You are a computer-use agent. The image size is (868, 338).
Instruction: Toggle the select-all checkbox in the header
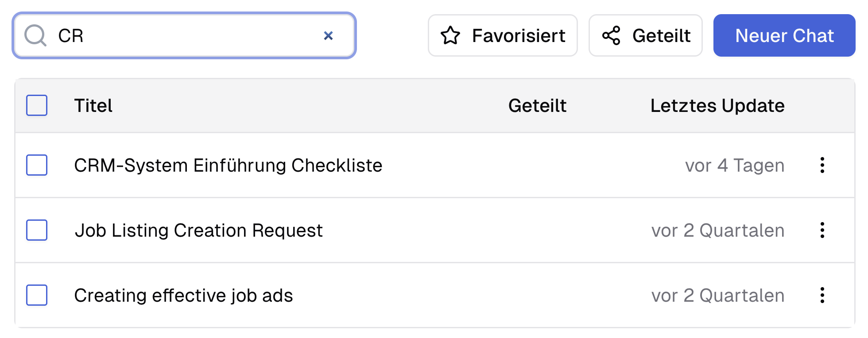click(x=37, y=105)
